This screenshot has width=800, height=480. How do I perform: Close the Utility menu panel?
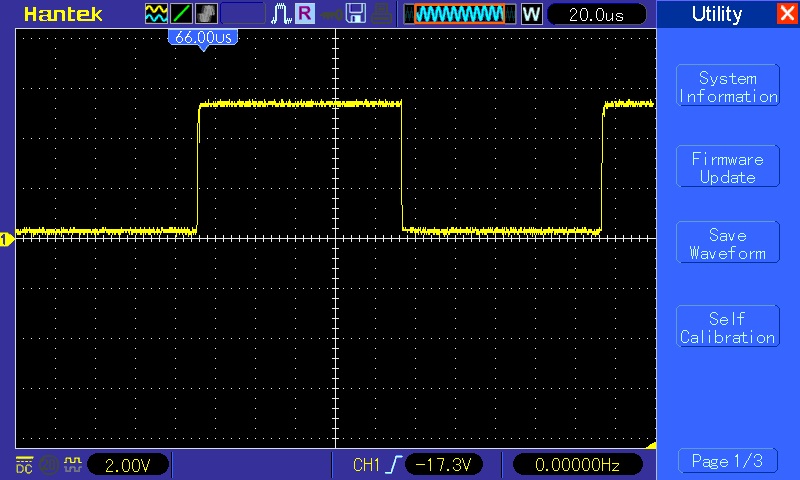787,14
